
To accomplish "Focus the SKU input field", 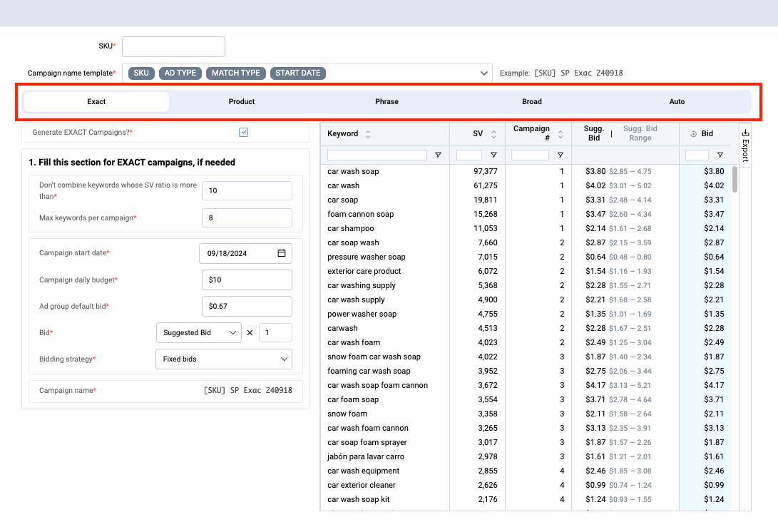I will (174, 46).
